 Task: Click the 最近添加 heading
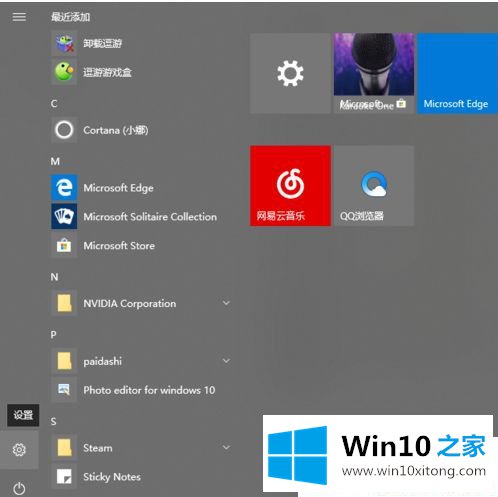pos(70,17)
